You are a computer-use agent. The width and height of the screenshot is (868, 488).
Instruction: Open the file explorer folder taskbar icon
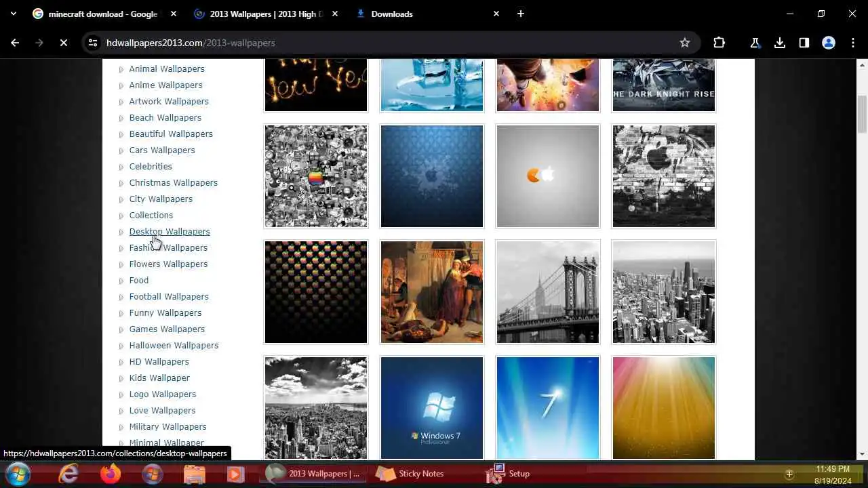click(x=195, y=473)
